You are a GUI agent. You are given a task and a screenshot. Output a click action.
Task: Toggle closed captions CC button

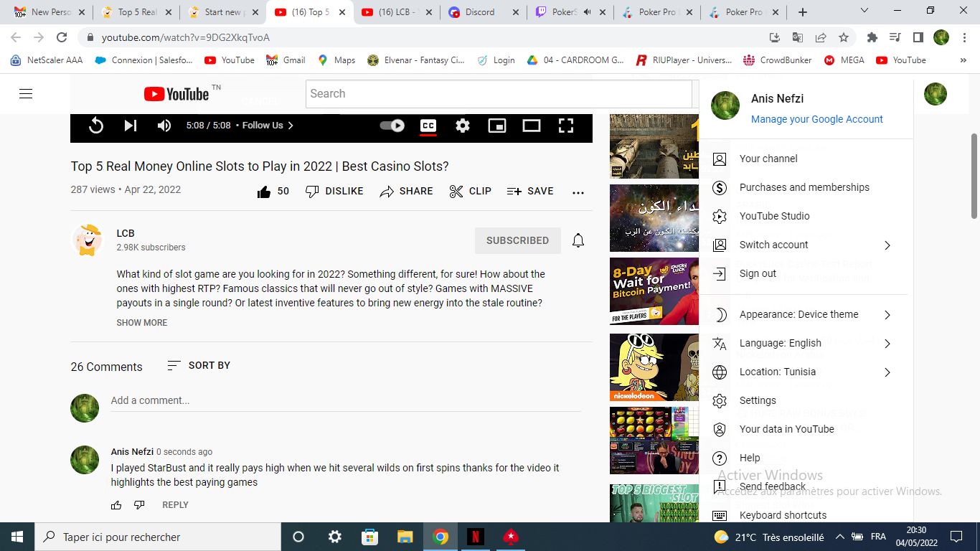click(428, 126)
